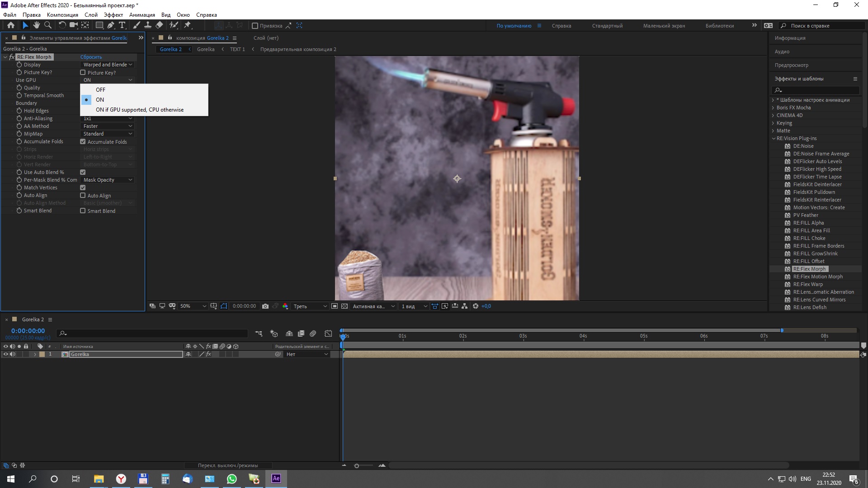This screenshot has height=488, width=868.
Task: Open the composition mini-flowchart in timeline
Action: click(x=259, y=333)
